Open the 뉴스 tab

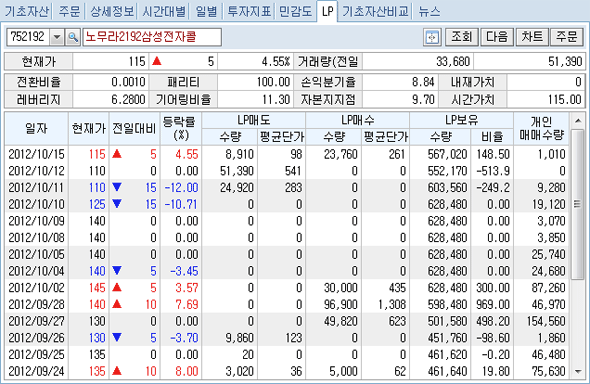click(429, 11)
